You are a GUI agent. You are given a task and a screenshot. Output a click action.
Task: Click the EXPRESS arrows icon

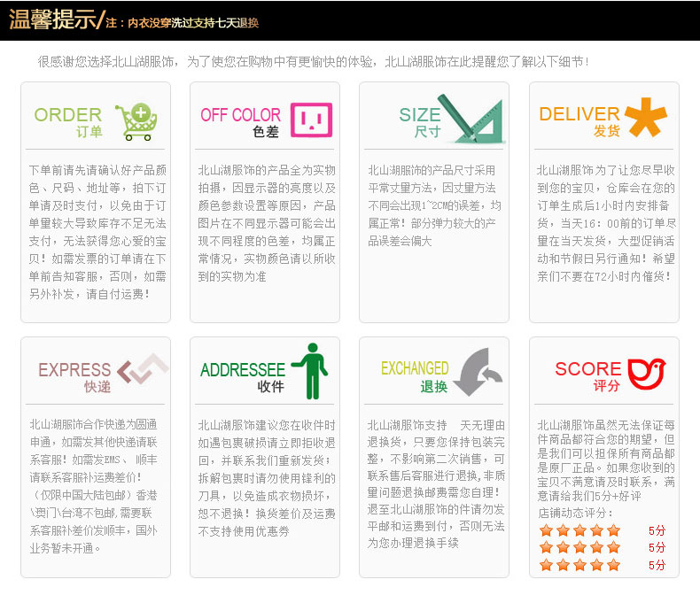[x=144, y=368]
